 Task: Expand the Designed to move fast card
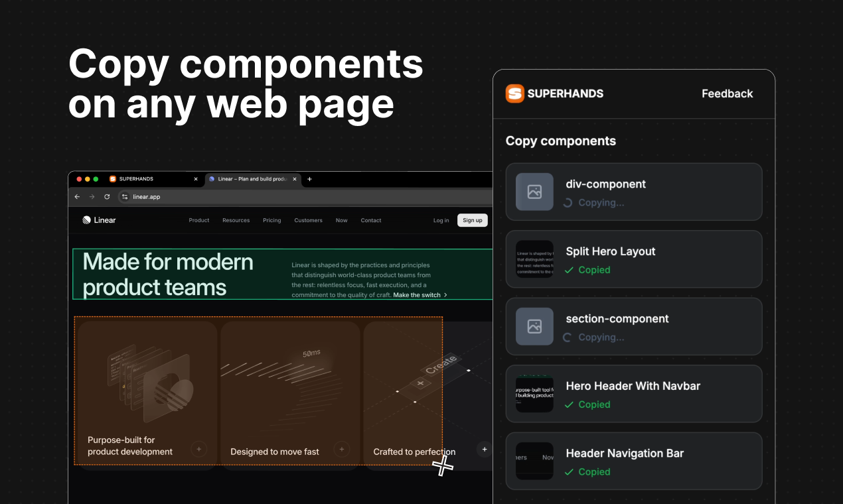point(341,449)
